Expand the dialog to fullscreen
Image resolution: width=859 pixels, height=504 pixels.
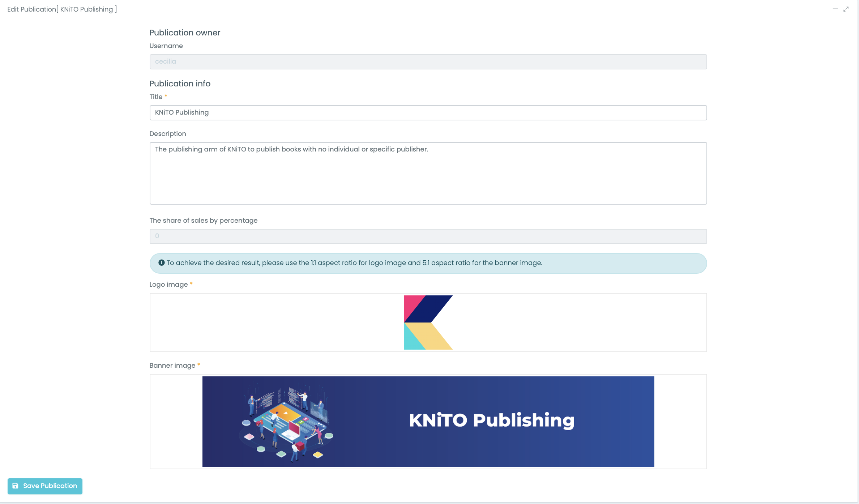pyautogui.click(x=846, y=9)
